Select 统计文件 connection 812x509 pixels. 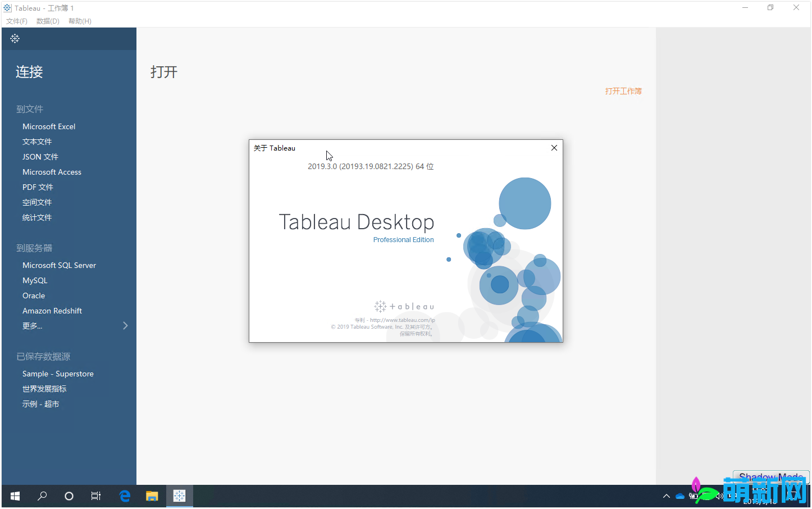[x=37, y=217]
